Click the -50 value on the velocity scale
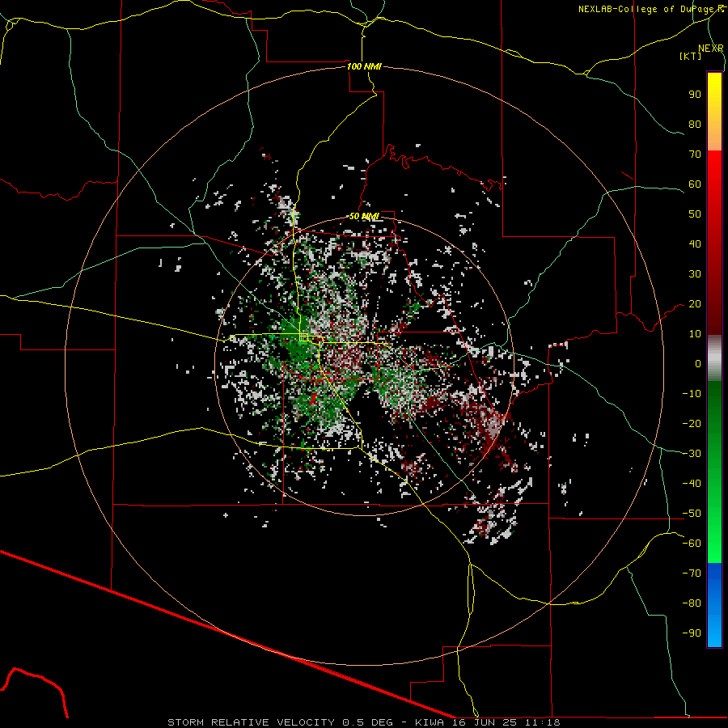Viewport: 728px width, 728px height. point(692,514)
